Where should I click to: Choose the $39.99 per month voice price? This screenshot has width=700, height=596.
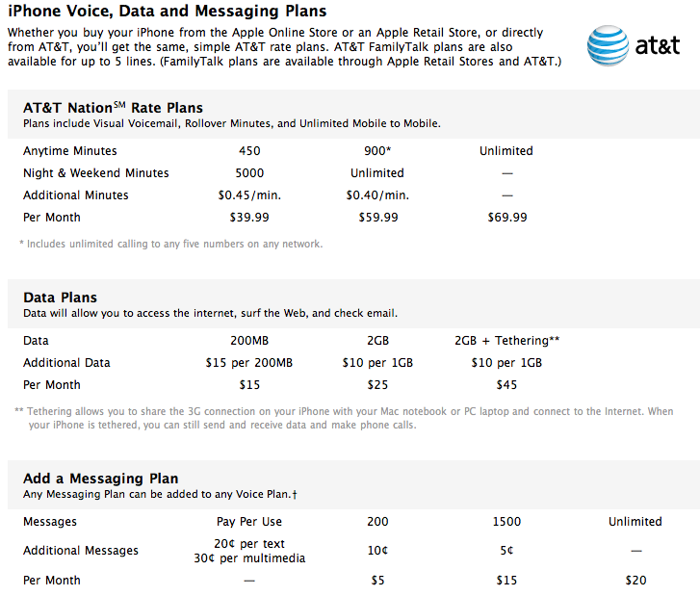tap(249, 218)
